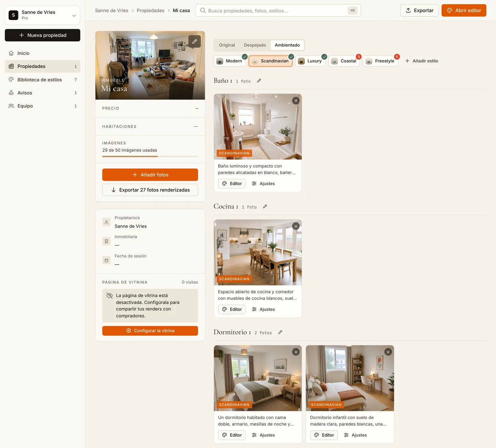The width and height of the screenshot is (496, 448).
Task: Remove the Cocina 1 kitchen photo with its X
Action: [296, 226]
